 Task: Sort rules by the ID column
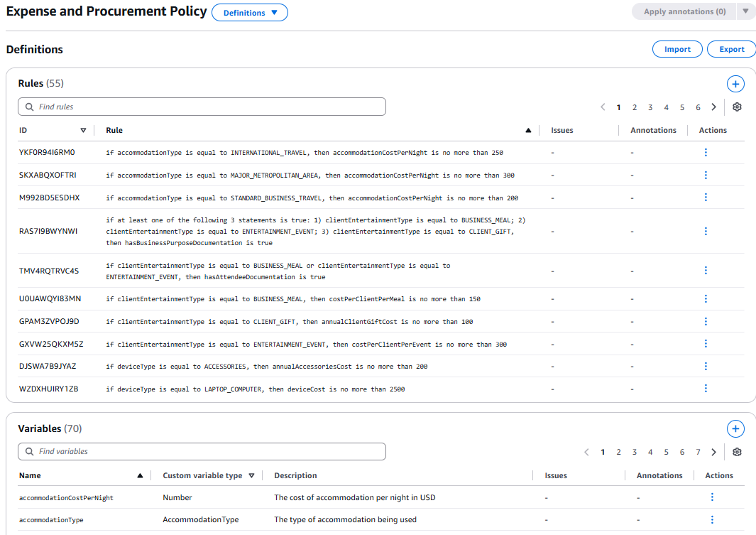tap(83, 130)
